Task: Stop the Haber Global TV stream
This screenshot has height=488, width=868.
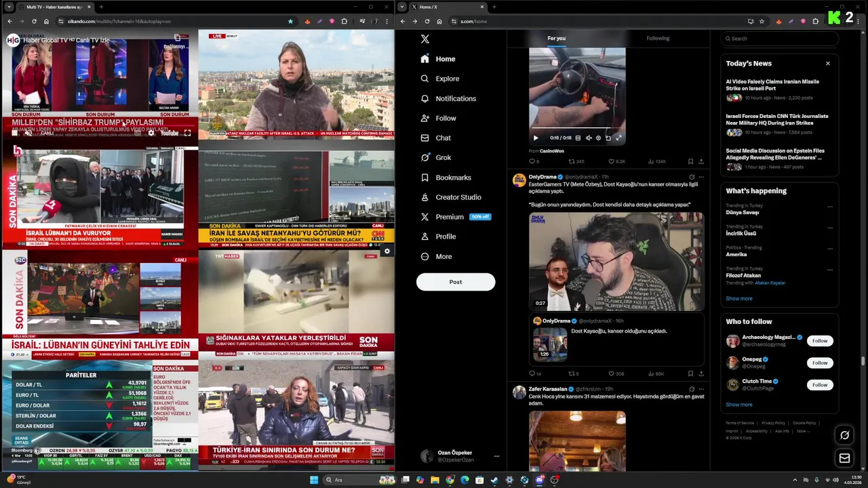Action: coord(15,133)
